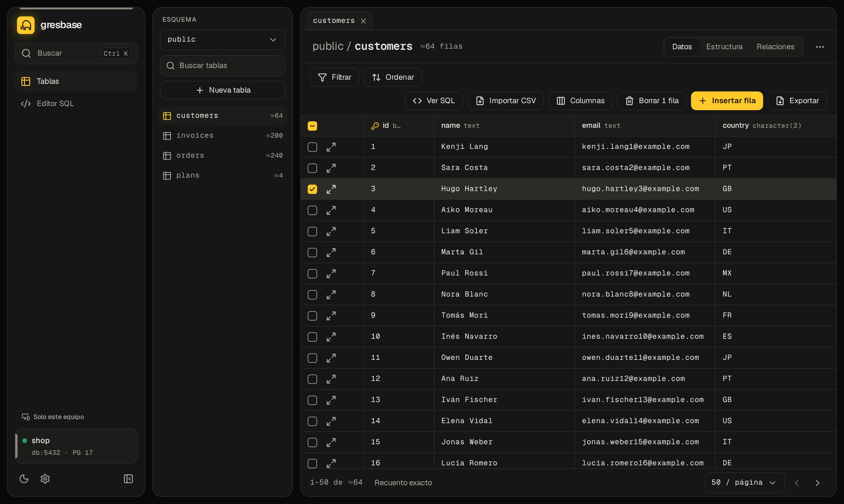Click the Importar CSV button
The height and width of the screenshot is (504, 844).
(506, 101)
